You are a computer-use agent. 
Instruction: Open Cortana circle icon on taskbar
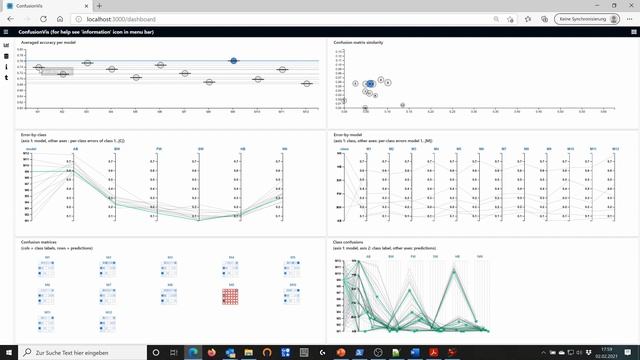(x=156, y=352)
